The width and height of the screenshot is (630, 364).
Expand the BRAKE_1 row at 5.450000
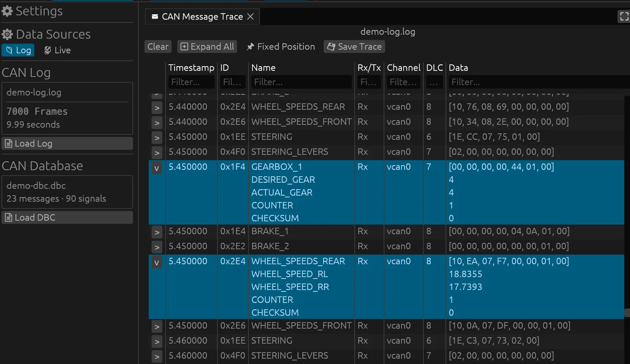(157, 232)
